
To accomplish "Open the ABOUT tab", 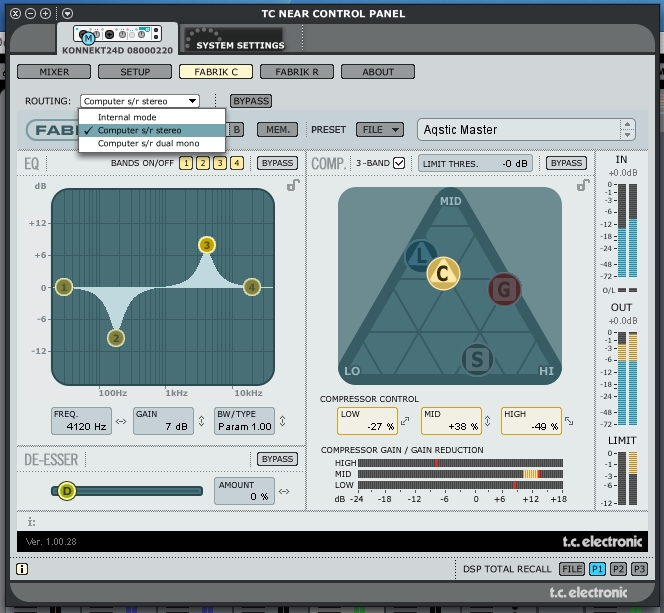I will [378, 72].
